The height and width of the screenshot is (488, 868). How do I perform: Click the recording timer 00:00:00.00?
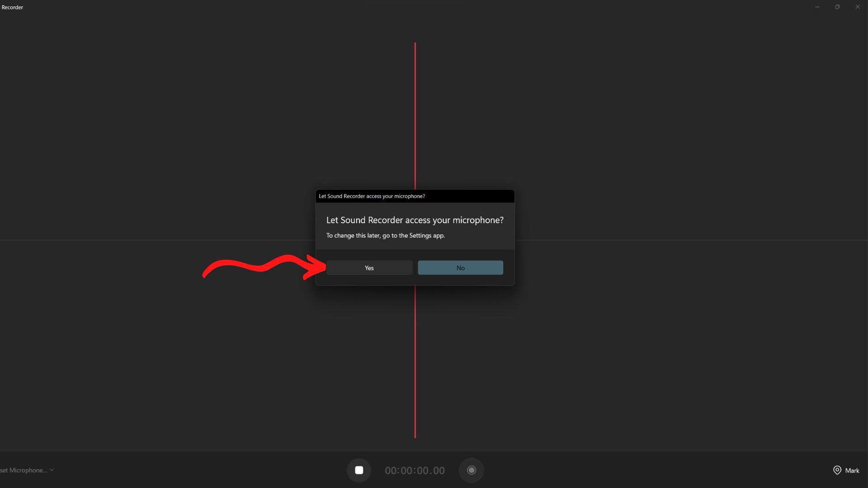pos(415,471)
